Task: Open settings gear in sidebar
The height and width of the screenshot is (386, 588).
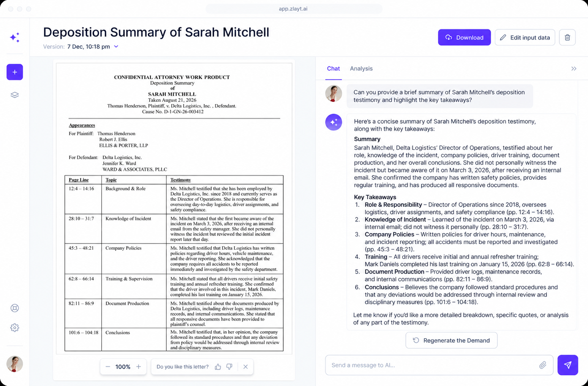Action: (15, 327)
